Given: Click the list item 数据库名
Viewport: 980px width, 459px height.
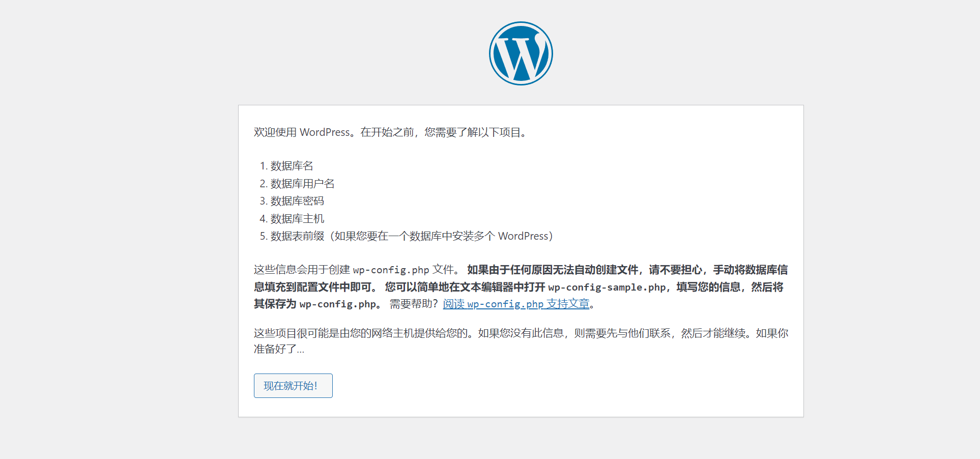Looking at the screenshot, I should (x=292, y=166).
